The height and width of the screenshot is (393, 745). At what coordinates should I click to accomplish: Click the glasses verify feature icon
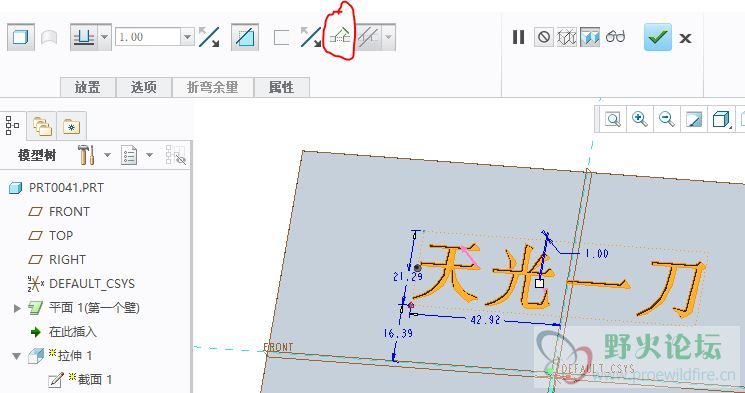616,37
